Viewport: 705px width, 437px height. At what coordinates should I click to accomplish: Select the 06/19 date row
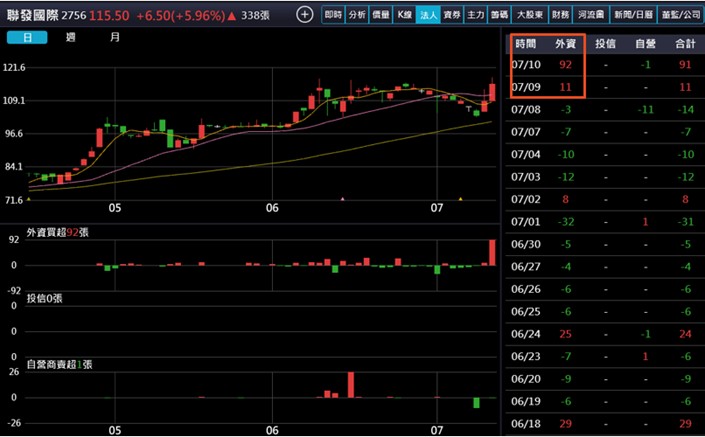pos(605,401)
